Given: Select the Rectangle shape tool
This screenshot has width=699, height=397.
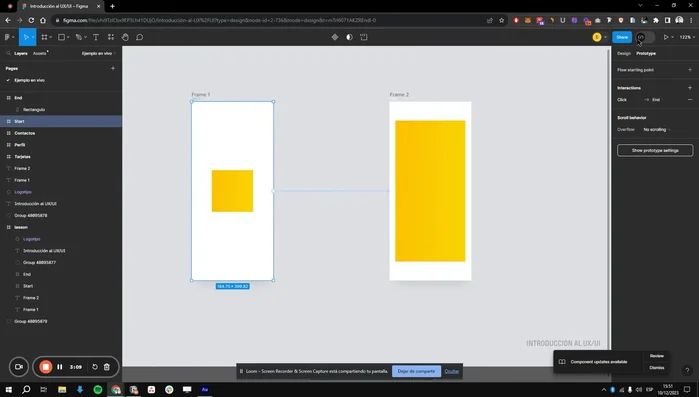Looking at the screenshot, I should [62, 37].
